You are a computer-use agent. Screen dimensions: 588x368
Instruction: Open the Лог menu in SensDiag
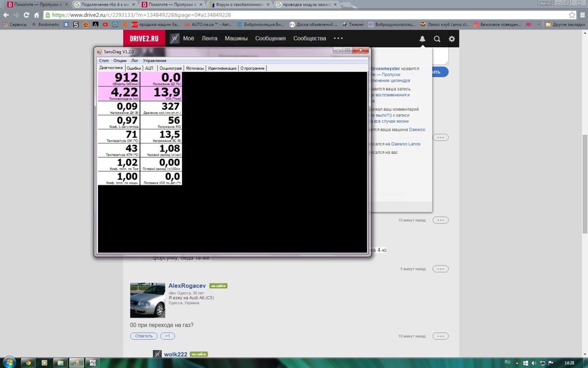[x=135, y=61]
